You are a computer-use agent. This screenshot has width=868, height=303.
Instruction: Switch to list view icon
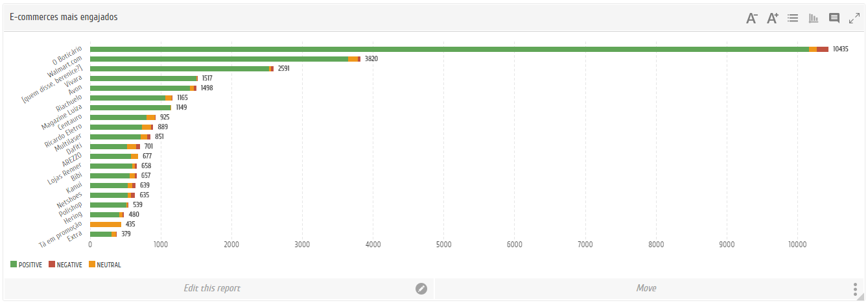tap(793, 18)
